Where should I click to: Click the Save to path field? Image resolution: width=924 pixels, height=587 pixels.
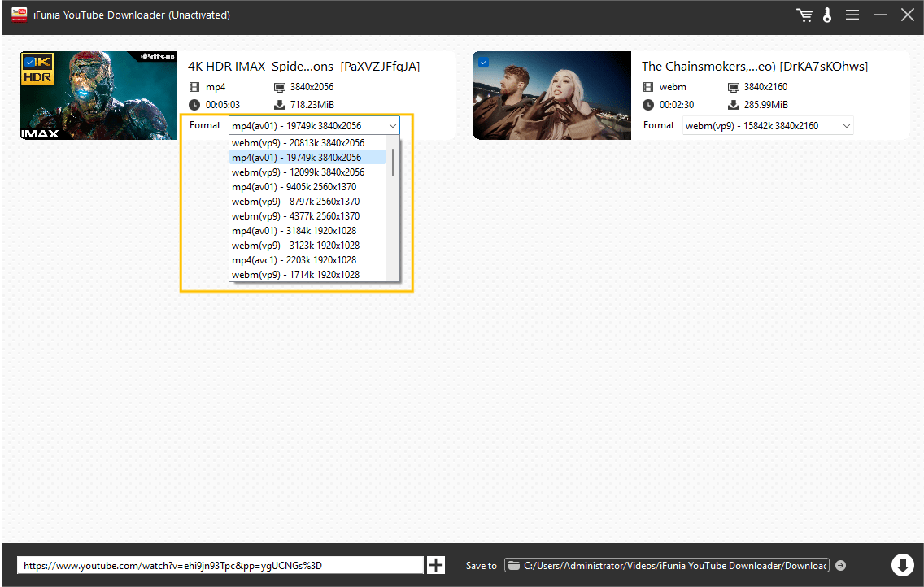673,565
